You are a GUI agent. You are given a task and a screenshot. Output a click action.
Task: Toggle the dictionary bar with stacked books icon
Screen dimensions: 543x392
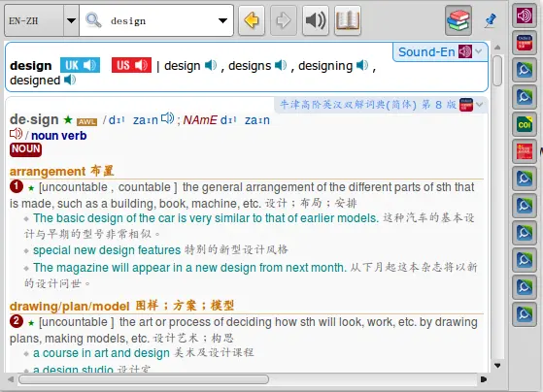point(458,20)
